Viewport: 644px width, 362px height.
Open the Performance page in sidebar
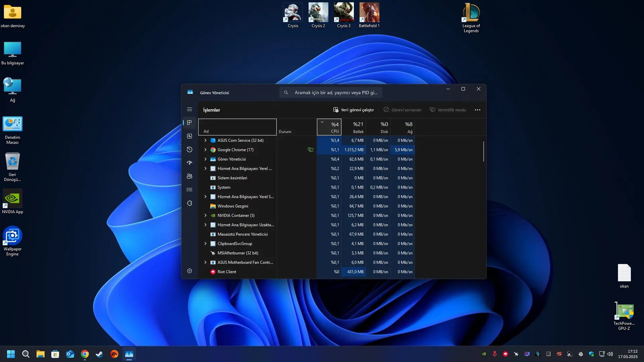pyautogui.click(x=190, y=136)
